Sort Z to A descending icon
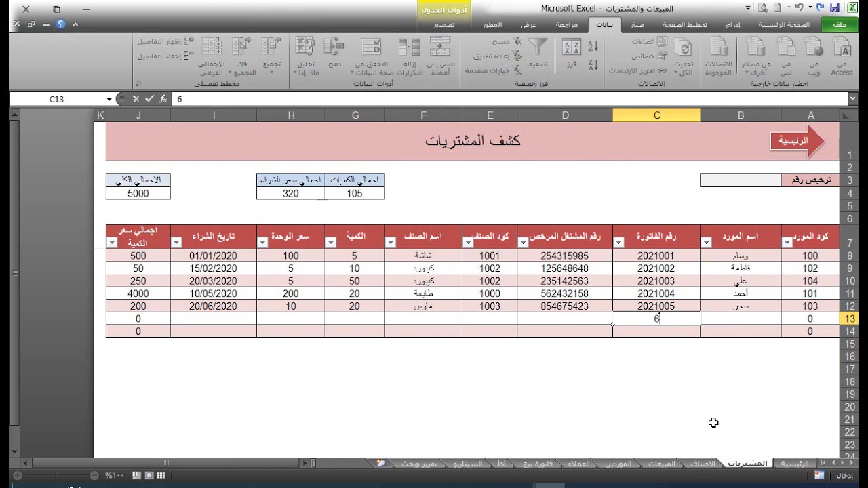 (593, 66)
